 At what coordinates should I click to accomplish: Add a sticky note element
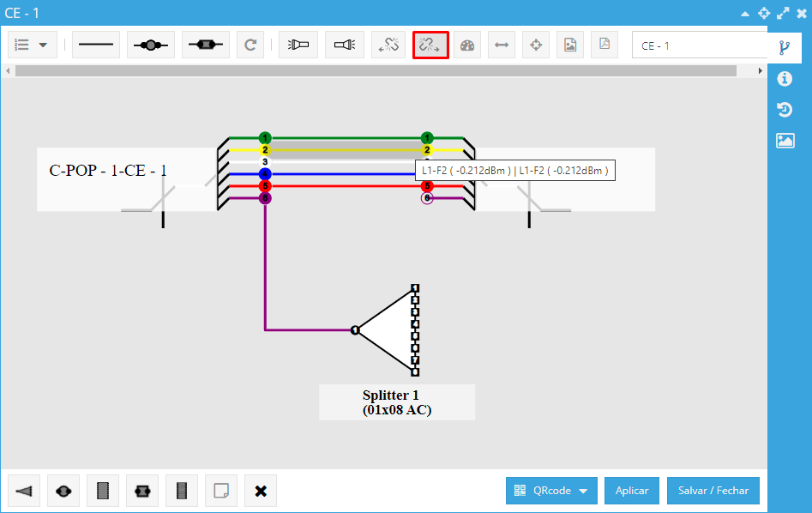coord(221,491)
